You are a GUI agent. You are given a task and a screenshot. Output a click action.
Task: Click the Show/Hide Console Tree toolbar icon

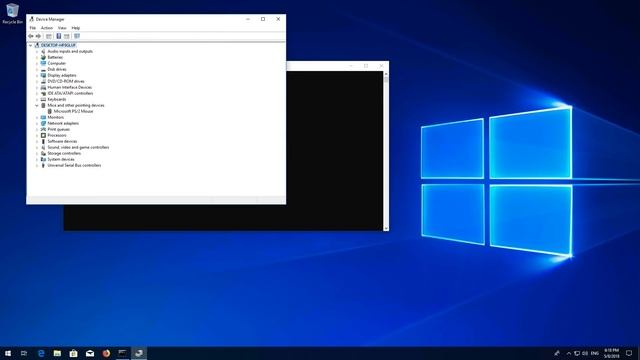49,36
